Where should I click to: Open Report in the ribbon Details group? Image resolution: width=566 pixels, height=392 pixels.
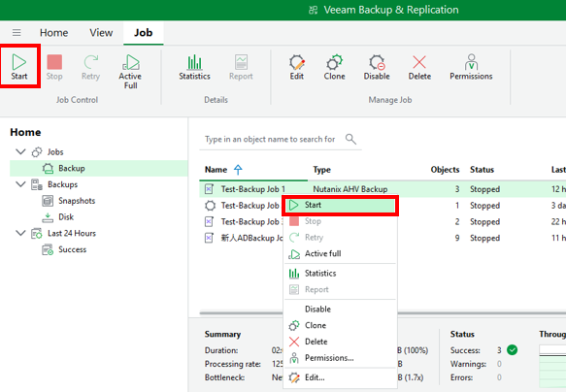[x=241, y=67]
